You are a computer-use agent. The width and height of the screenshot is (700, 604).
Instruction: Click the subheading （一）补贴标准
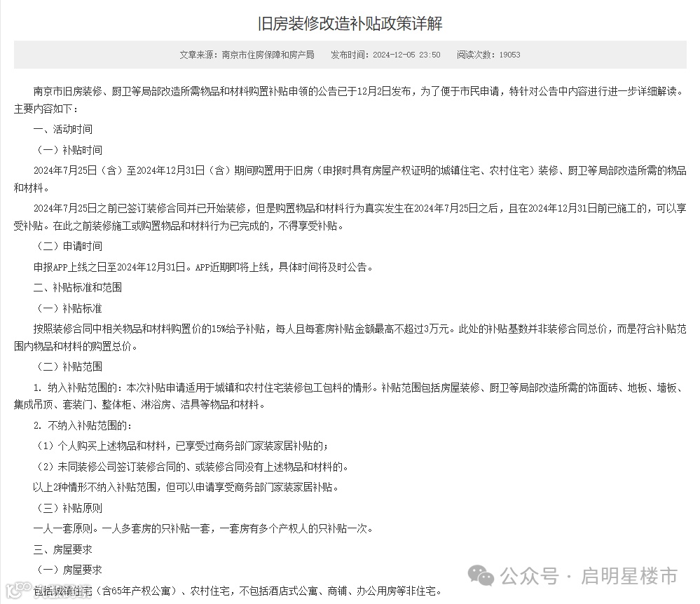click(x=68, y=308)
